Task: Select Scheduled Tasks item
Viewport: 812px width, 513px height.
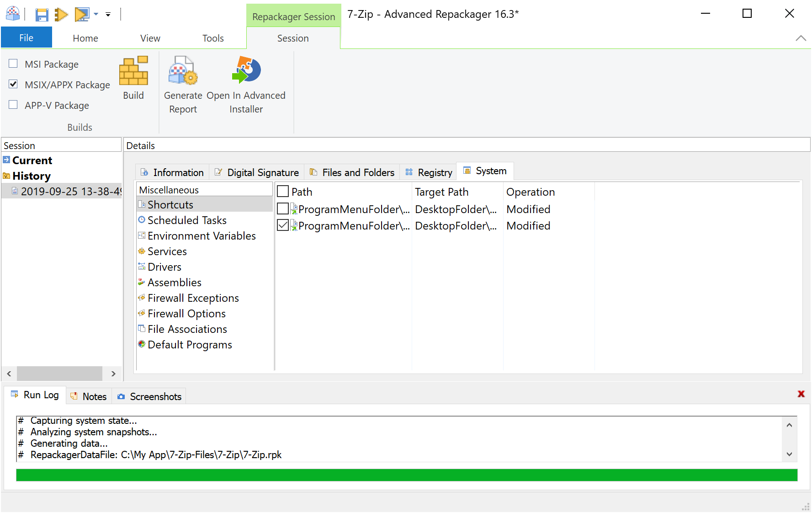Action: tap(187, 220)
